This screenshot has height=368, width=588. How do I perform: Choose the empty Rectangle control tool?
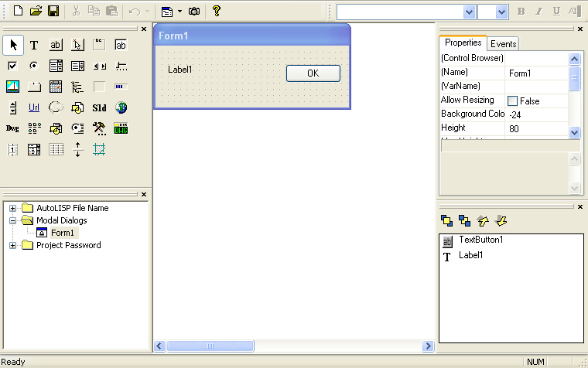pos(99,87)
